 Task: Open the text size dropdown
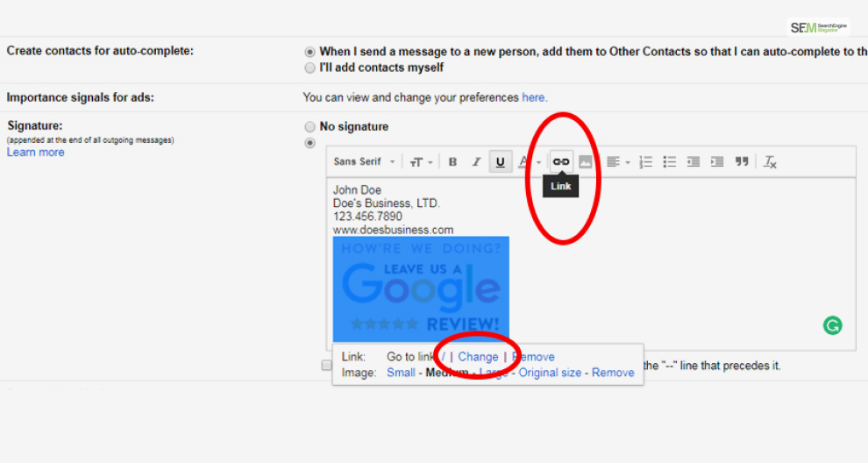(x=421, y=161)
